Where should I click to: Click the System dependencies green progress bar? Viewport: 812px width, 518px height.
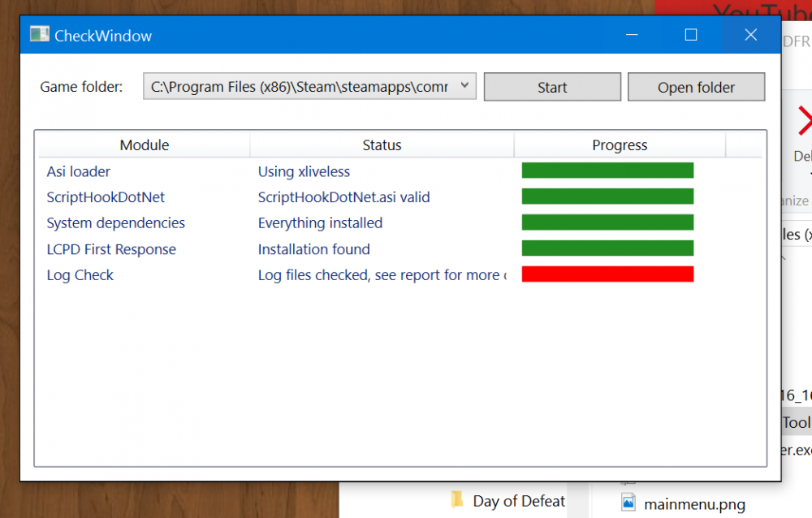607,222
